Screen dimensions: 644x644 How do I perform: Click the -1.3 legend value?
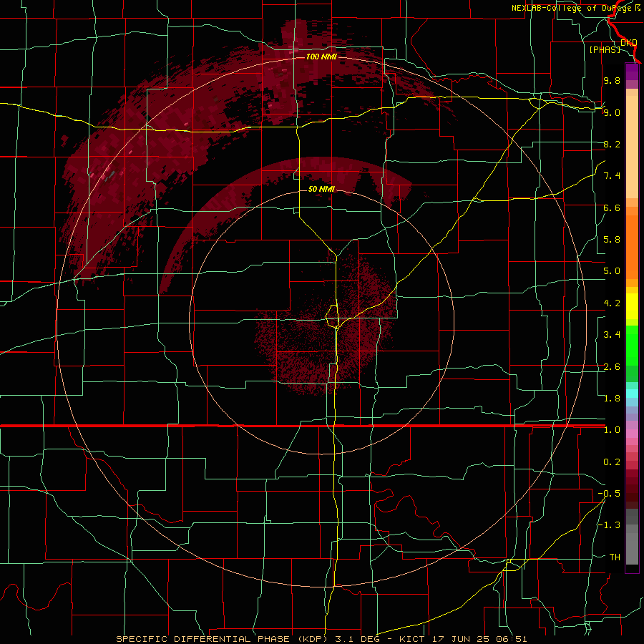click(609, 525)
